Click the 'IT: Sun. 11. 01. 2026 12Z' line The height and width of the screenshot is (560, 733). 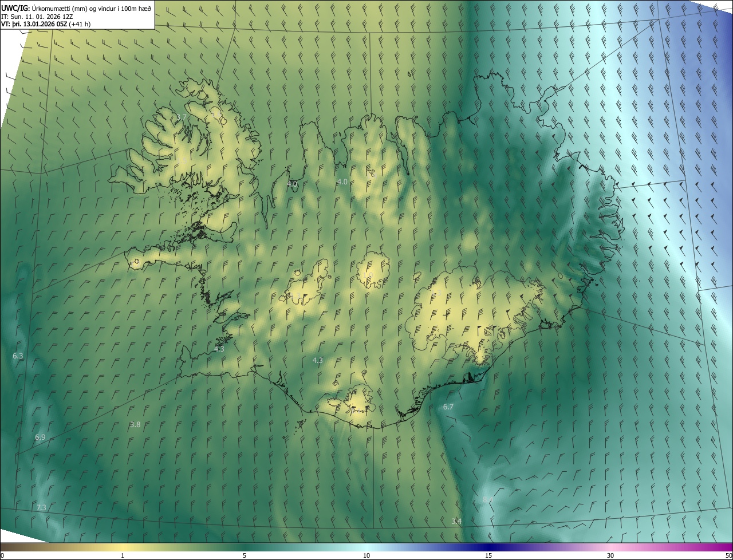38,16
